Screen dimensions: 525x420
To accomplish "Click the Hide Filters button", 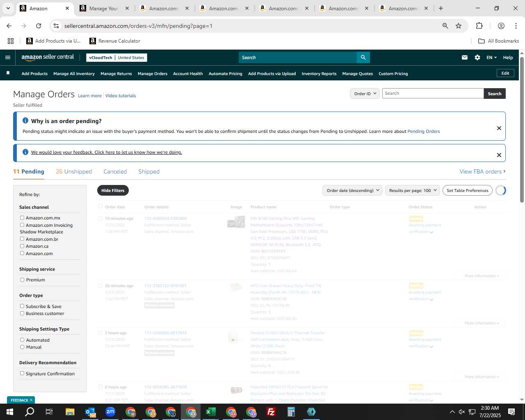I will (x=113, y=190).
